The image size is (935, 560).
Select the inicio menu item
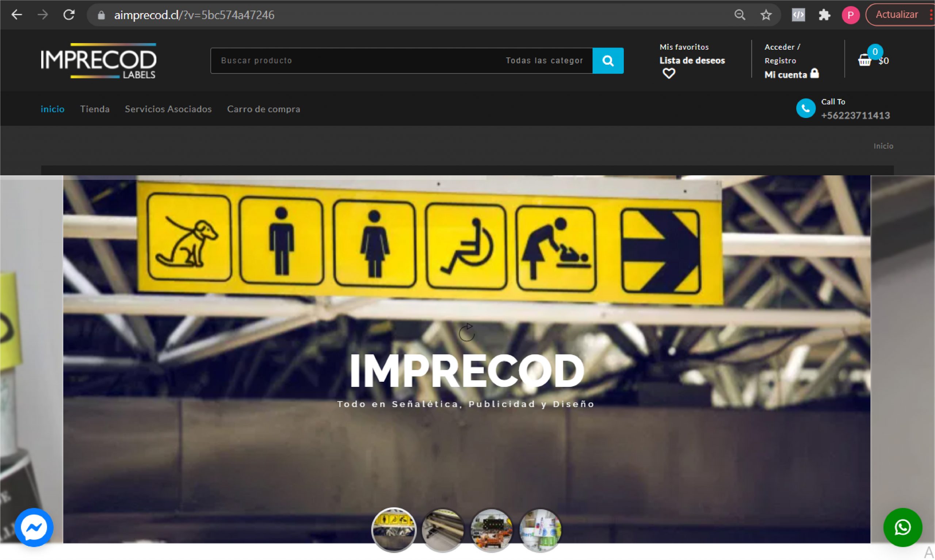pos(53,109)
